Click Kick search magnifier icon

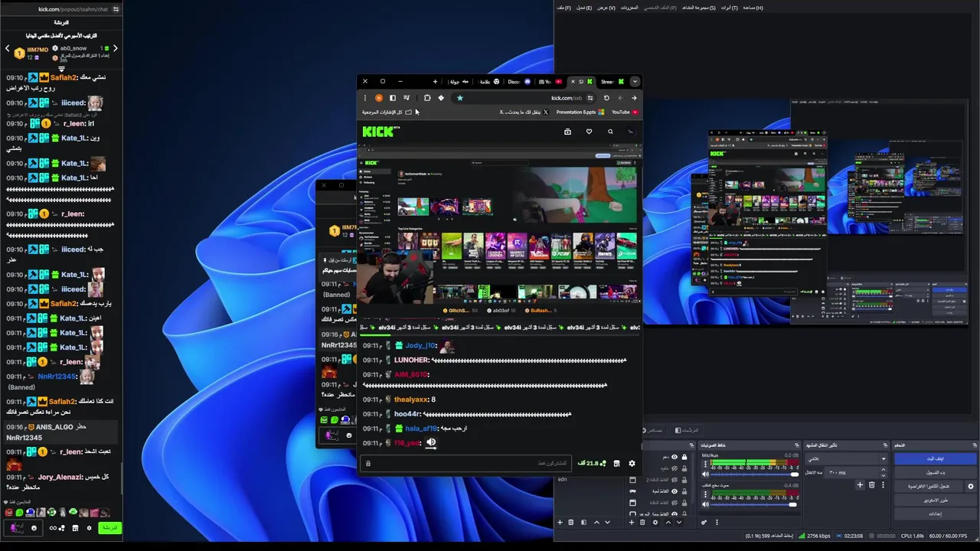click(x=610, y=132)
